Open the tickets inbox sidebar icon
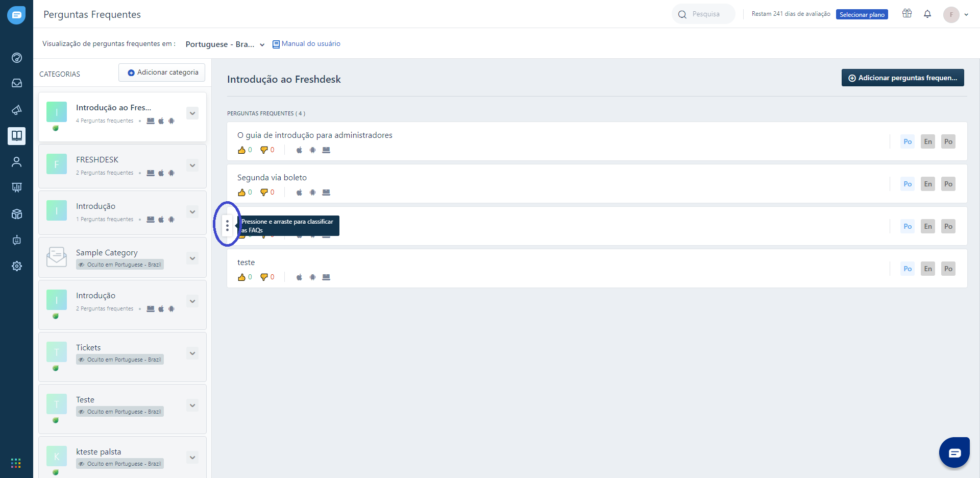 (16, 83)
